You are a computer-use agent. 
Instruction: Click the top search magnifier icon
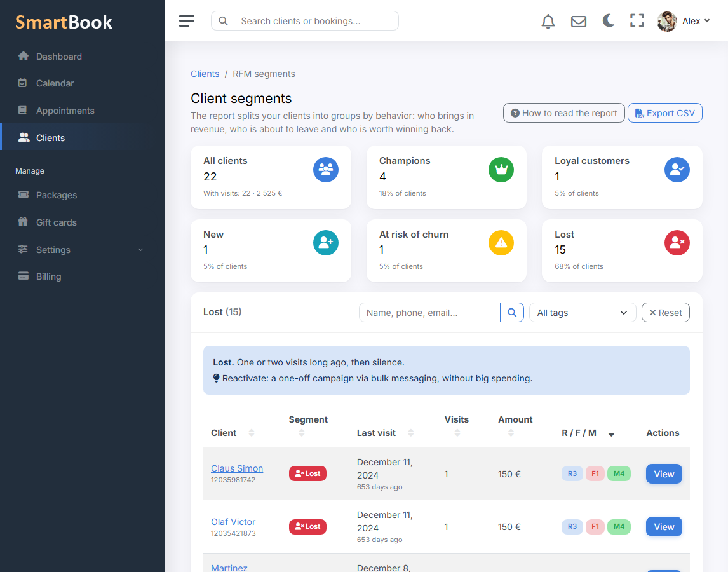pyautogui.click(x=224, y=21)
